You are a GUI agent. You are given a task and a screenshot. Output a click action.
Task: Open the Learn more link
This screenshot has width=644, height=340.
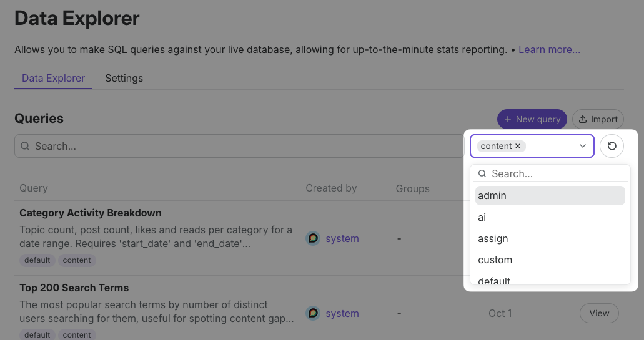click(549, 50)
